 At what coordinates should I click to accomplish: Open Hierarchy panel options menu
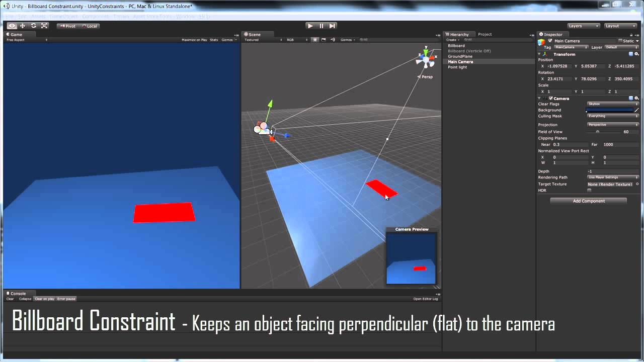(x=532, y=35)
